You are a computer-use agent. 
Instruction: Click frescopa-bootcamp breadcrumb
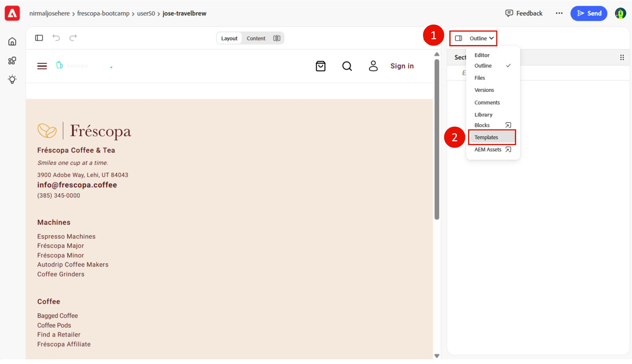[103, 13]
